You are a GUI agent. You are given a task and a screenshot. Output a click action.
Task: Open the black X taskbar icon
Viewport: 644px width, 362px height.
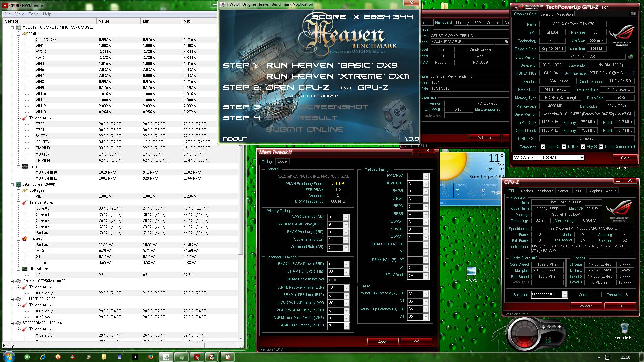tap(135, 357)
